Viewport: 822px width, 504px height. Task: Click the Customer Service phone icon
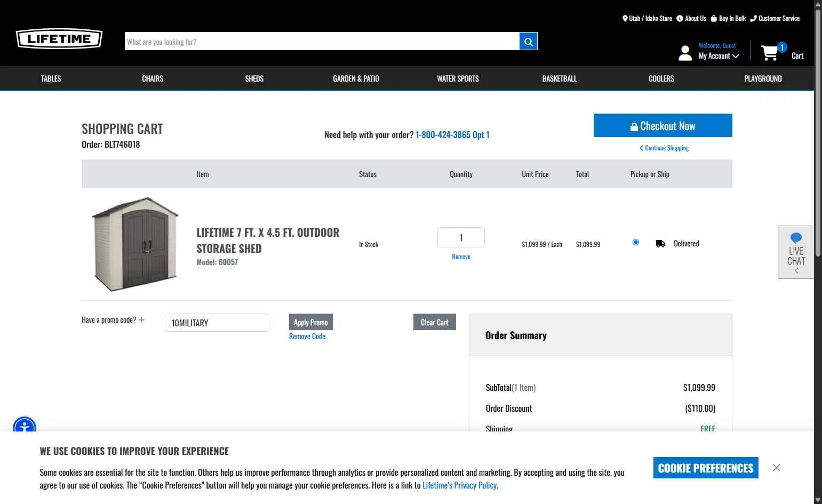753,18
